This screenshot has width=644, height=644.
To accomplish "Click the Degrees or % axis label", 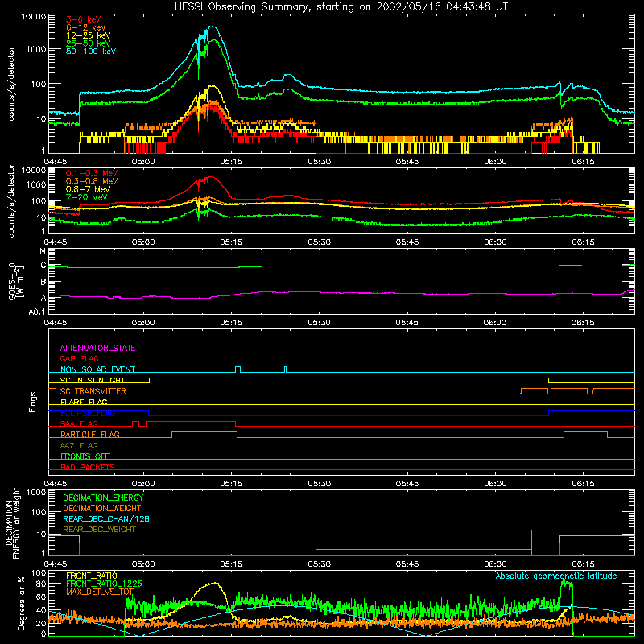I will click(21, 604).
